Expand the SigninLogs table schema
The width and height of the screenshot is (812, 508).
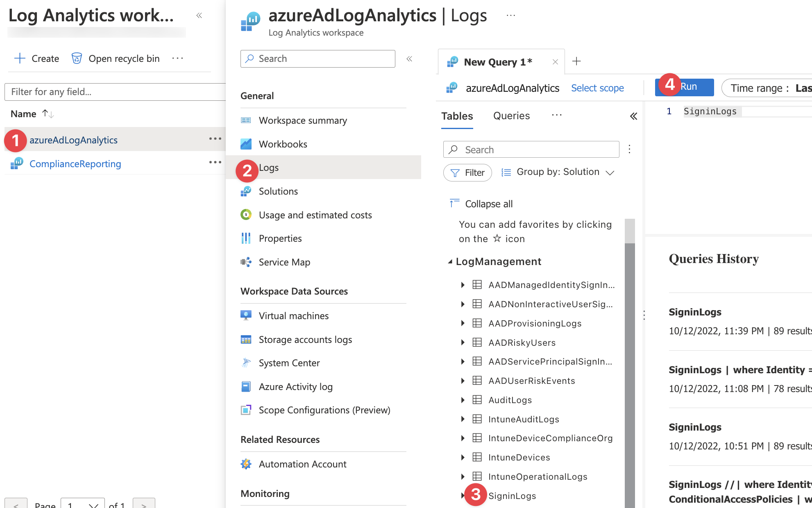click(463, 496)
